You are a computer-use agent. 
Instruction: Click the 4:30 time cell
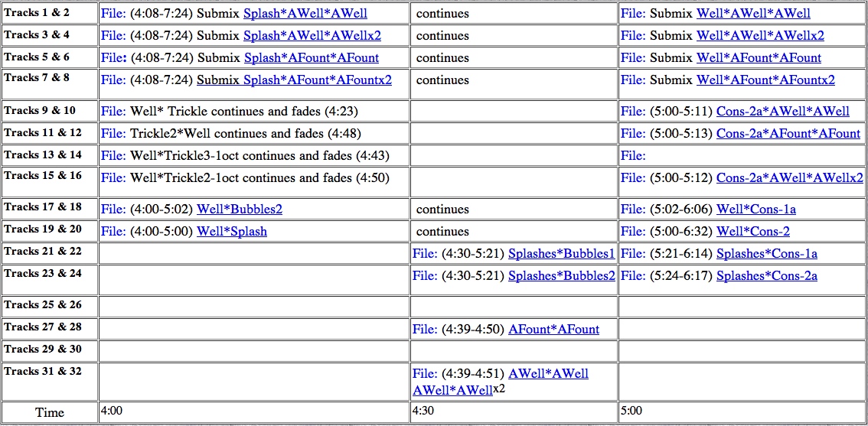514,411
